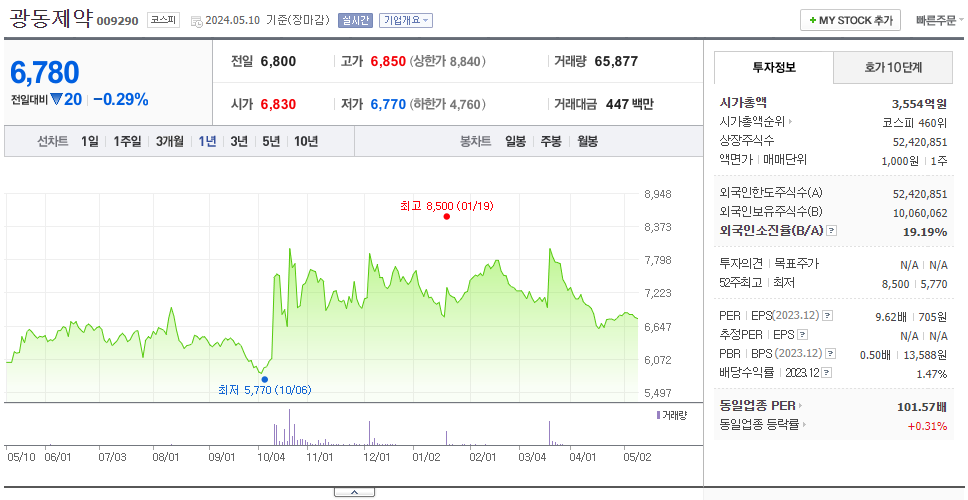
Task: Click the arrow beside 동일업종 PER
Action: tap(801, 406)
